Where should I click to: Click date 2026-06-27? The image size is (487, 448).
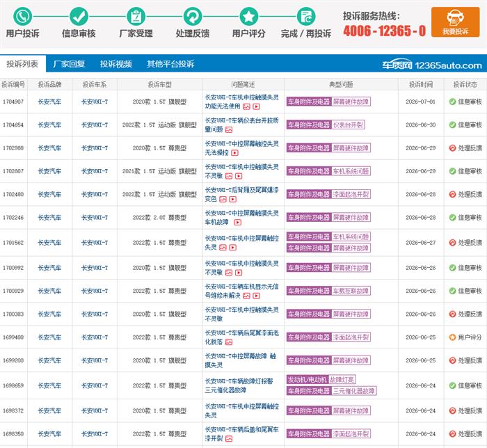click(x=420, y=243)
